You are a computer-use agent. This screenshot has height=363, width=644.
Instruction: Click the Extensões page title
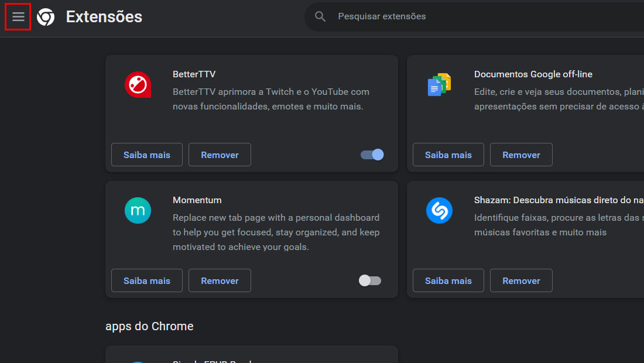[104, 17]
